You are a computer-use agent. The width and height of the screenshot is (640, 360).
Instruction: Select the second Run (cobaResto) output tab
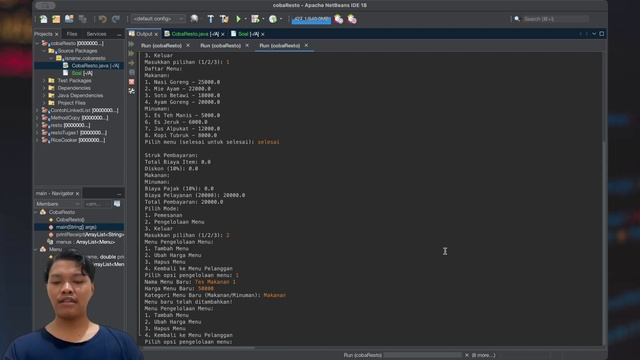click(x=220, y=46)
